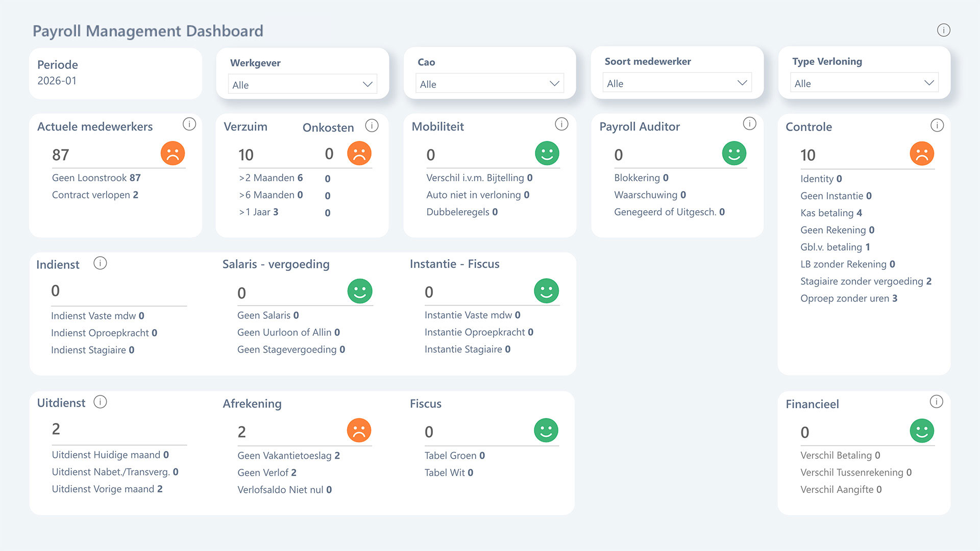Click info icon next to Onkosten

point(372,126)
